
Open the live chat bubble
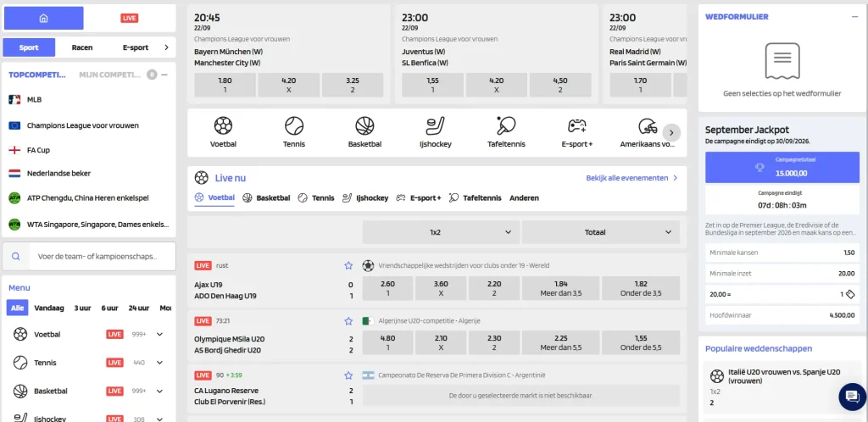(853, 397)
